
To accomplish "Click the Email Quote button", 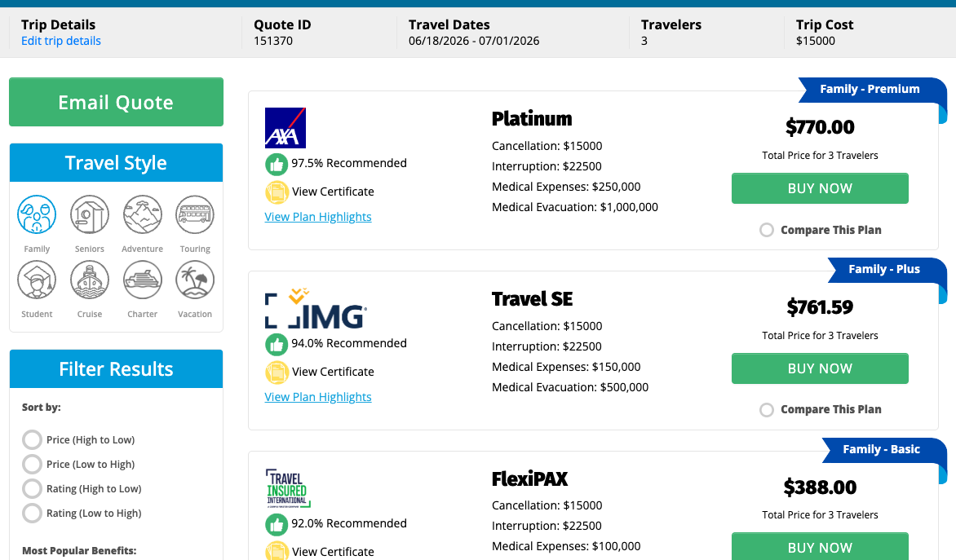I will [x=116, y=103].
